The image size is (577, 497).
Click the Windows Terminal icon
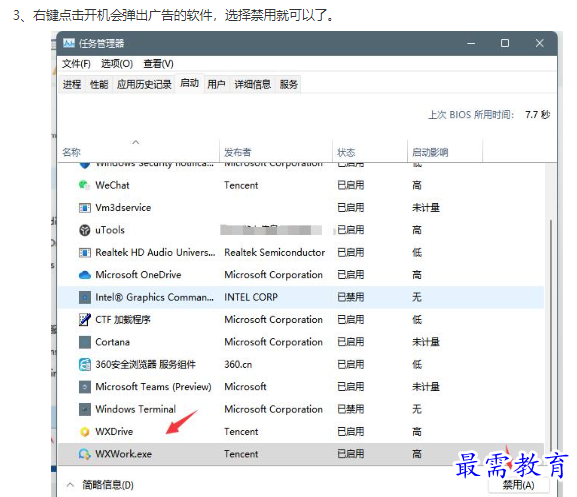(x=85, y=409)
